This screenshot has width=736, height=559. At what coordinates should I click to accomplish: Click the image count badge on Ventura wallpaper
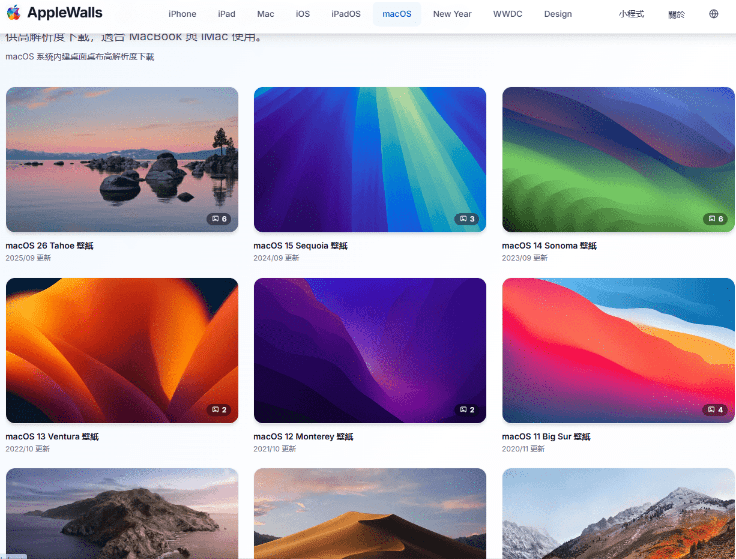pyautogui.click(x=219, y=410)
